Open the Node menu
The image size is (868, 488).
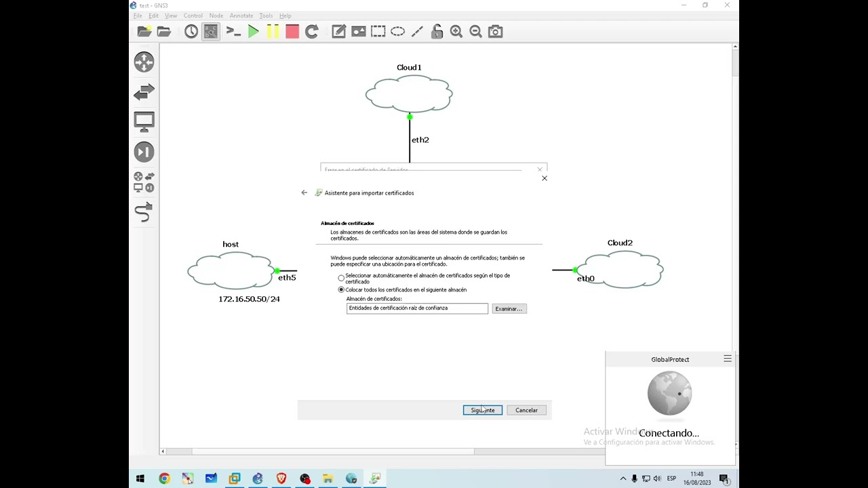click(216, 16)
